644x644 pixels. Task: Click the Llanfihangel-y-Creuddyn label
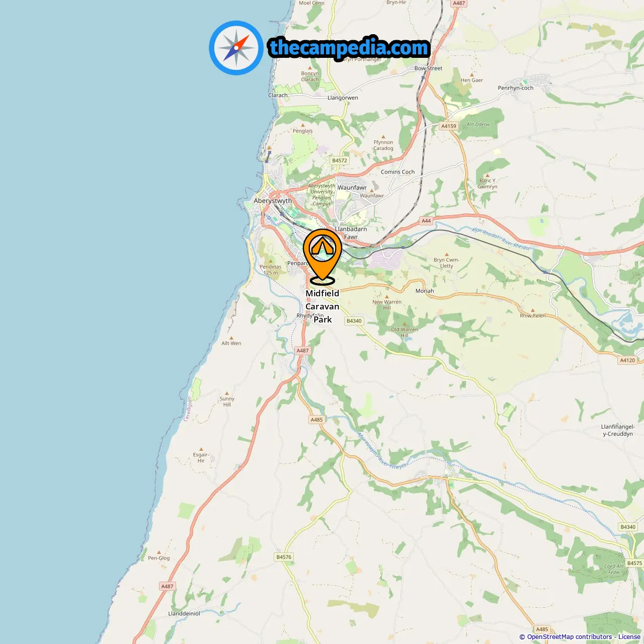618,430
